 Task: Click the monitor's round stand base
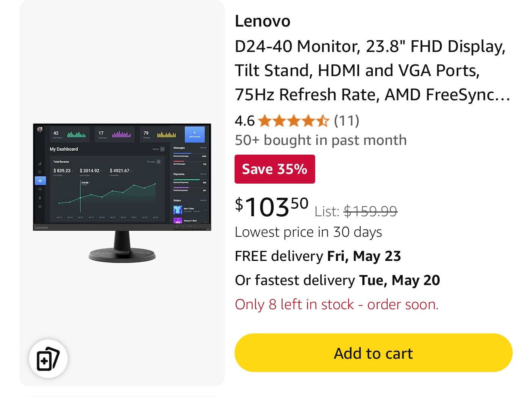[122, 254]
